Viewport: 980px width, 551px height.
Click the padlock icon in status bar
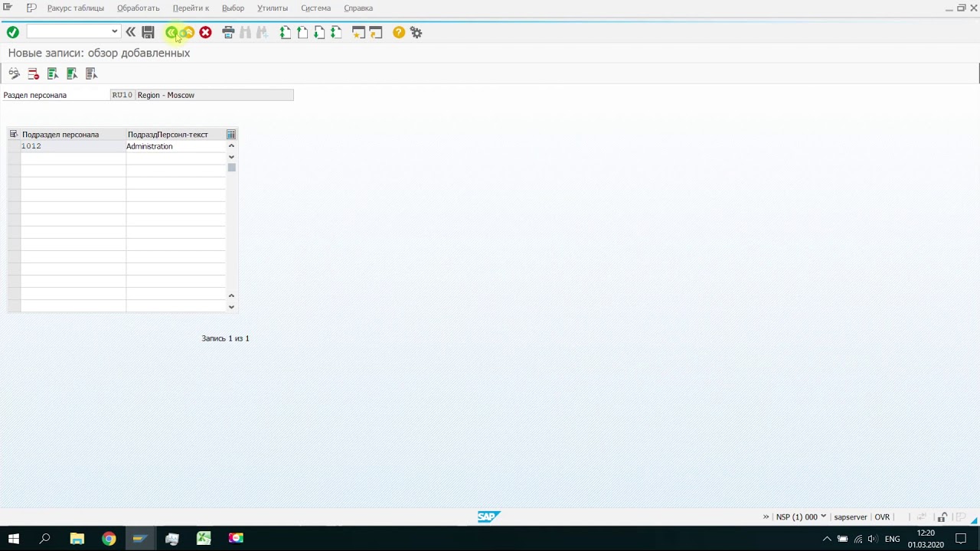[x=942, y=517]
